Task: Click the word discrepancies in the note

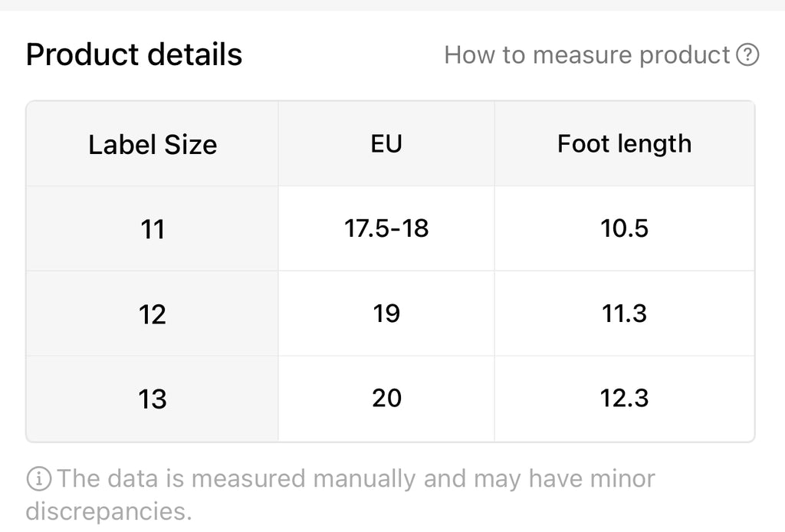Action: pyautogui.click(x=109, y=511)
